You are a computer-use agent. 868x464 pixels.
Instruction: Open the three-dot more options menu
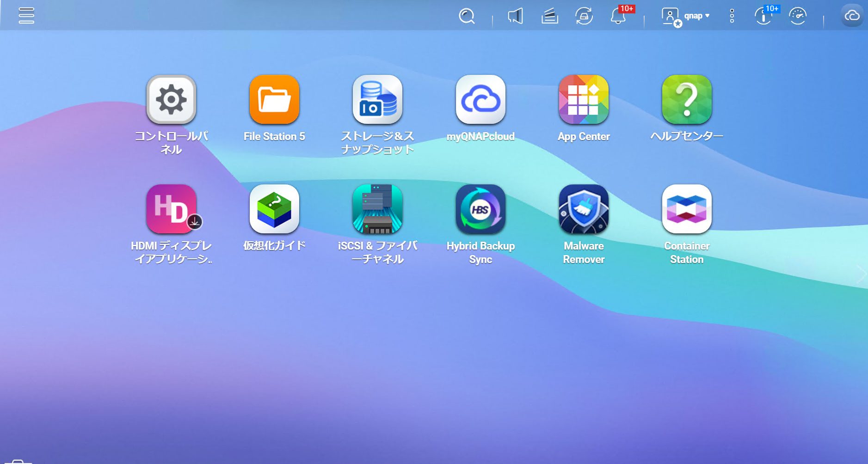click(732, 16)
